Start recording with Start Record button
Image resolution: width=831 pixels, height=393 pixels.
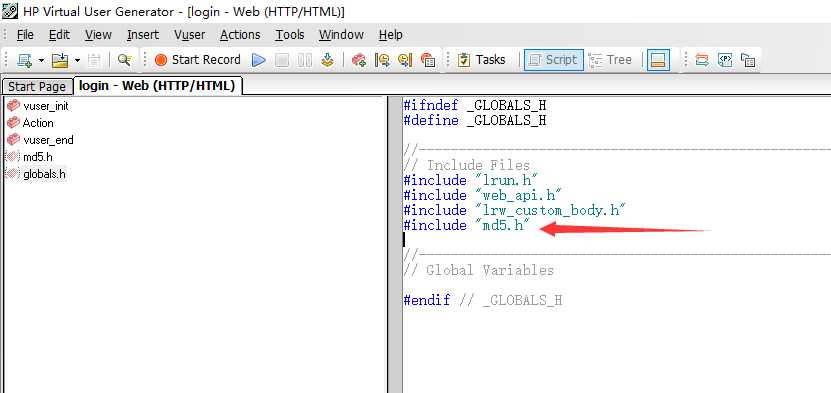point(197,60)
